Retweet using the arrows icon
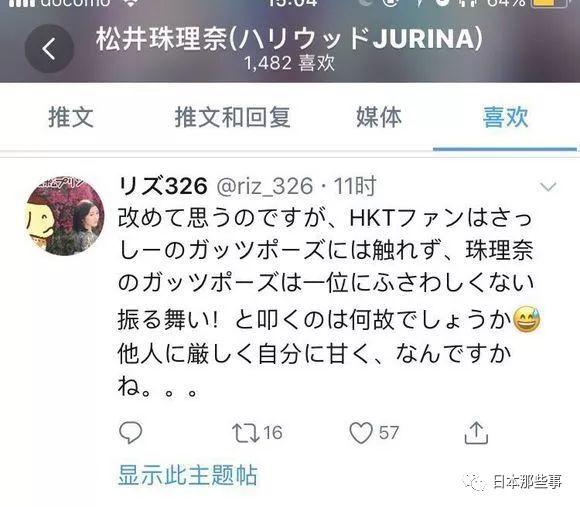 point(245,433)
